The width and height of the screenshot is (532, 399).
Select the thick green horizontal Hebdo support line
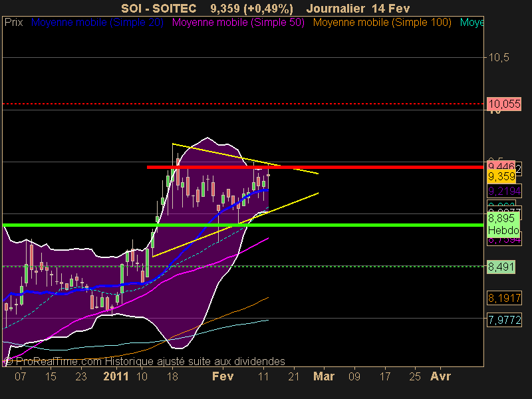pyautogui.click(x=243, y=225)
